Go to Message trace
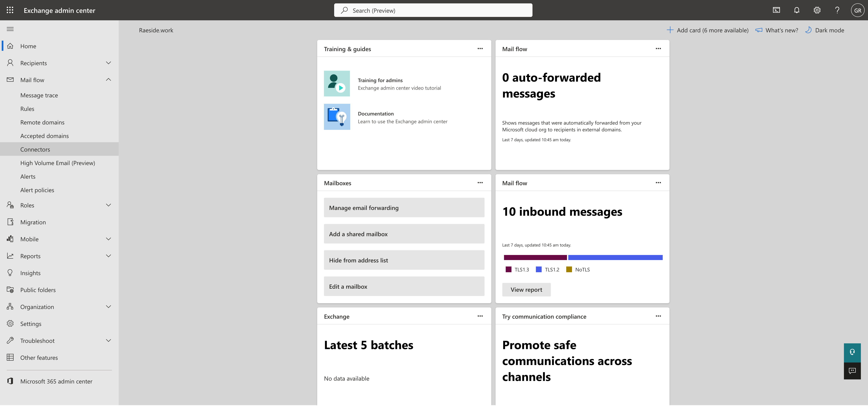 [39, 95]
